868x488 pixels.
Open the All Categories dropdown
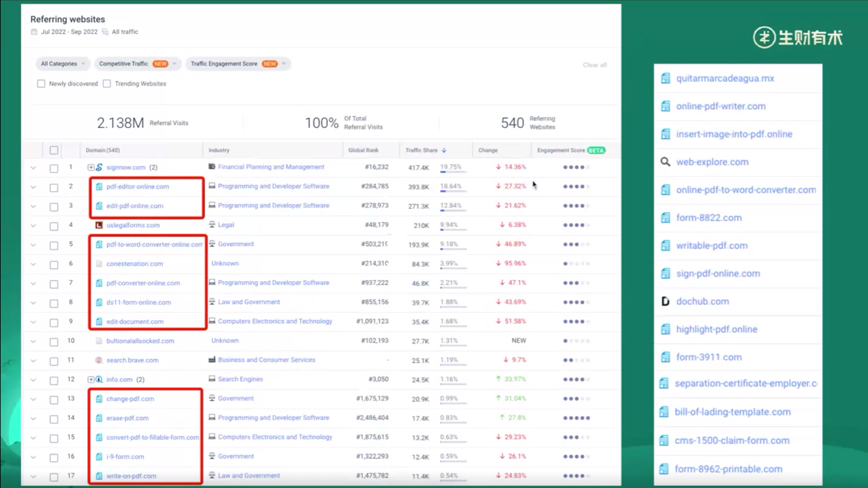coord(63,64)
